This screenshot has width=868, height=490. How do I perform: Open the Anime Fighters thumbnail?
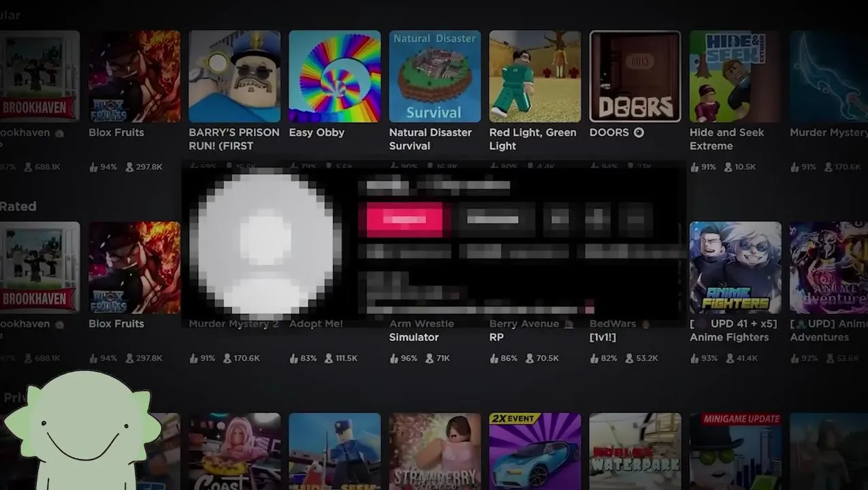[735, 267]
